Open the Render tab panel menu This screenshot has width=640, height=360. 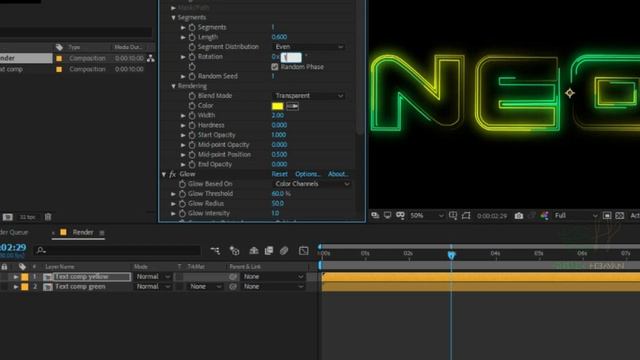102,233
